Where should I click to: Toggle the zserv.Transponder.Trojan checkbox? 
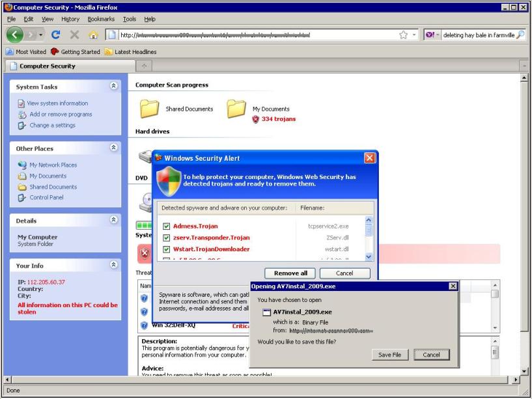tap(166, 238)
